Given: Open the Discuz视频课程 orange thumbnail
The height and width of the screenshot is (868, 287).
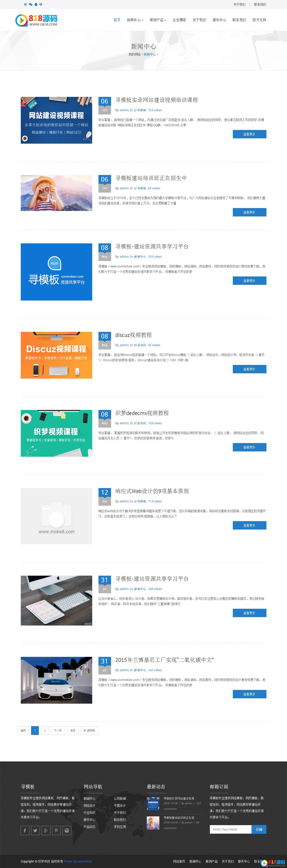Looking at the screenshot, I should [56, 355].
